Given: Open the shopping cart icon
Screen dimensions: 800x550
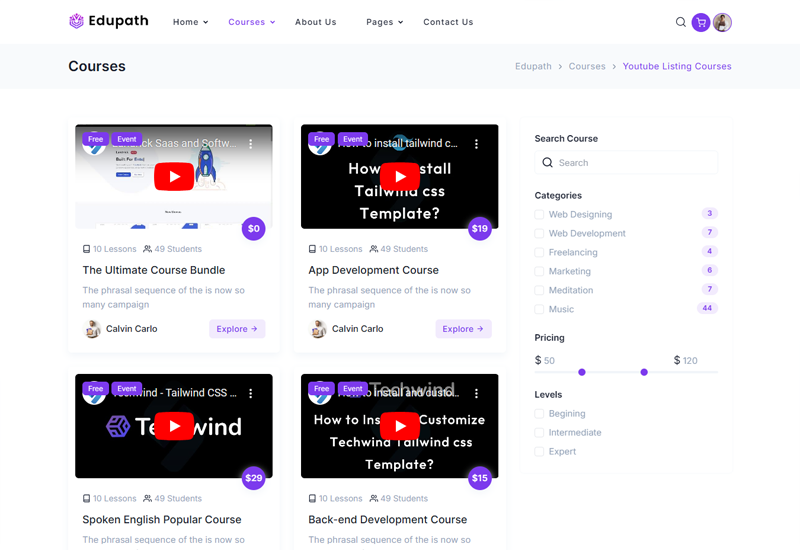Looking at the screenshot, I should pos(701,22).
